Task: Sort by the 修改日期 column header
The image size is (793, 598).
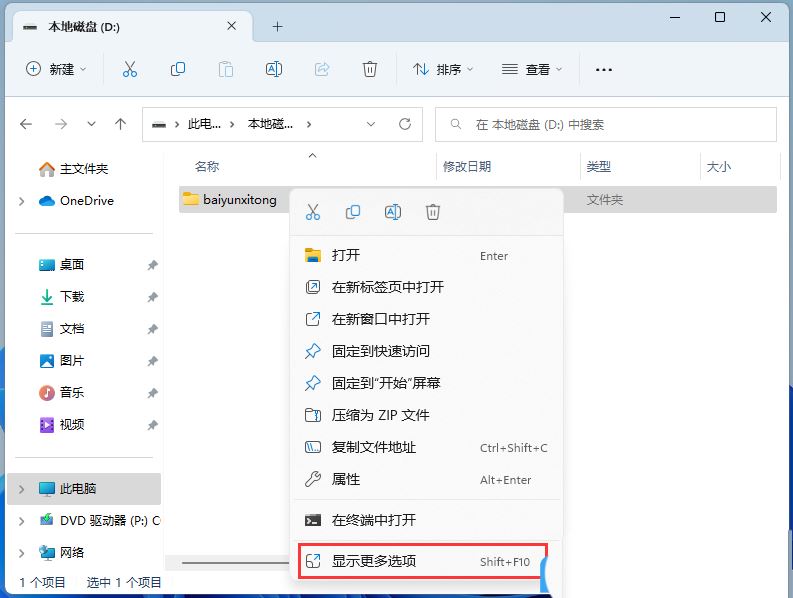Action: pos(467,166)
